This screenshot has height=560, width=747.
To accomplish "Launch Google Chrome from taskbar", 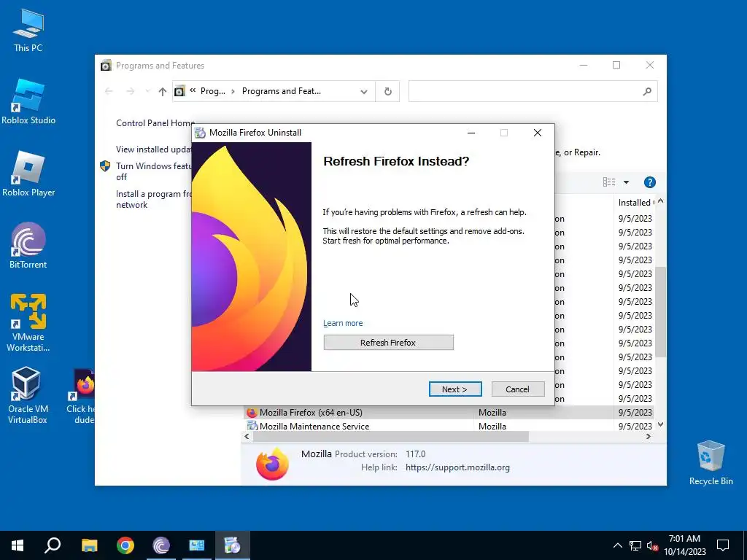I will [x=125, y=545].
